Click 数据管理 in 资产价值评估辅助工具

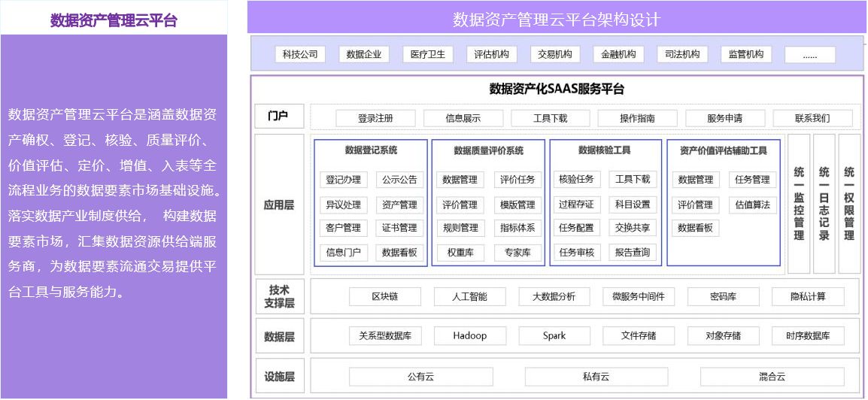[x=696, y=179]
